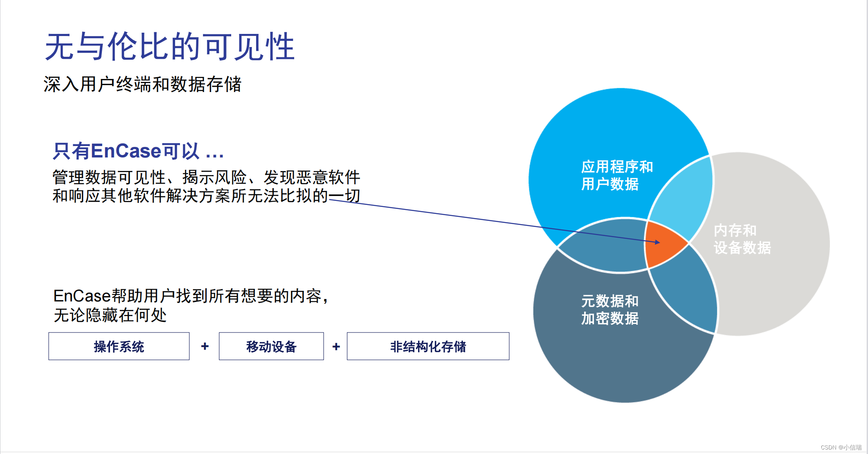Select the title 无与伦比的可见性
Screen dimensions: 868x454
coord(170,47)
